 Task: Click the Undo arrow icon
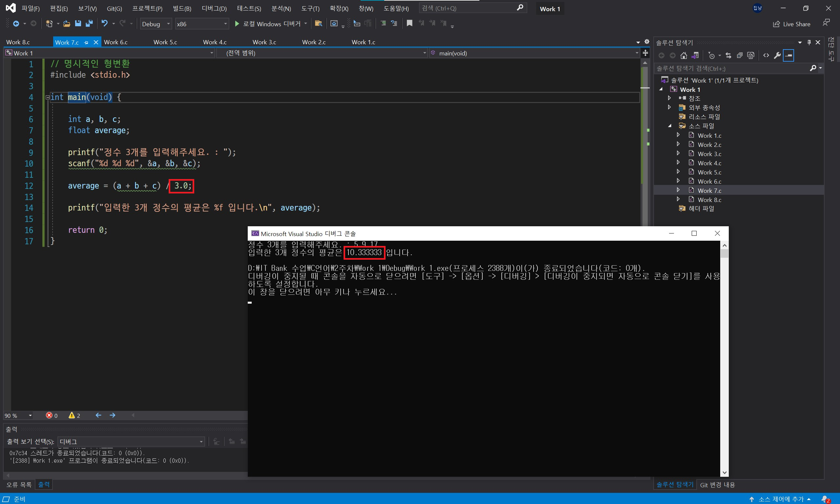coord(105,23)
